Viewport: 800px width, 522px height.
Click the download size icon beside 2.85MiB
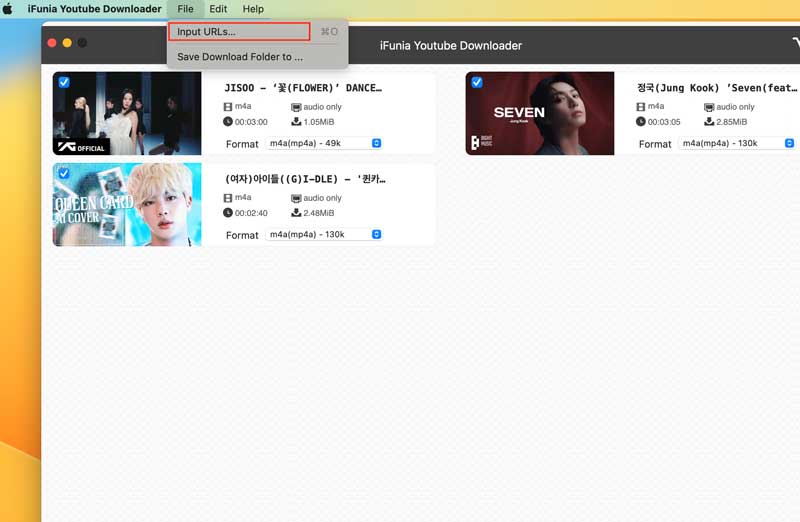coord(709,122)
